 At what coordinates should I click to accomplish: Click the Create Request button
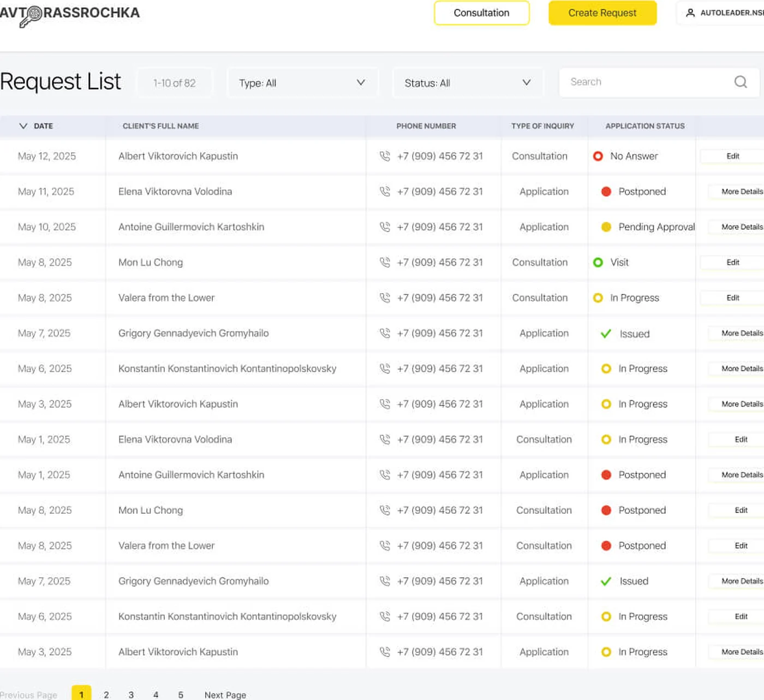(x=602, y=13)
